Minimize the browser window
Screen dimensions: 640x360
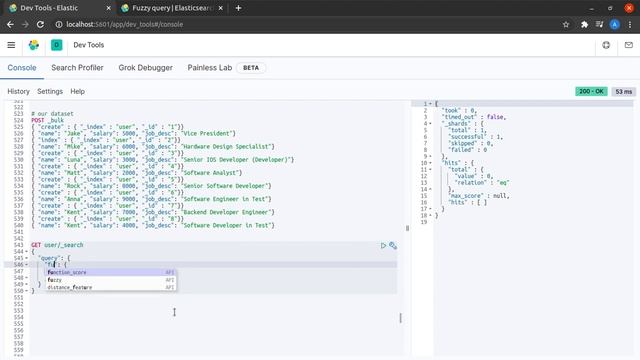(x=591, y=8)
